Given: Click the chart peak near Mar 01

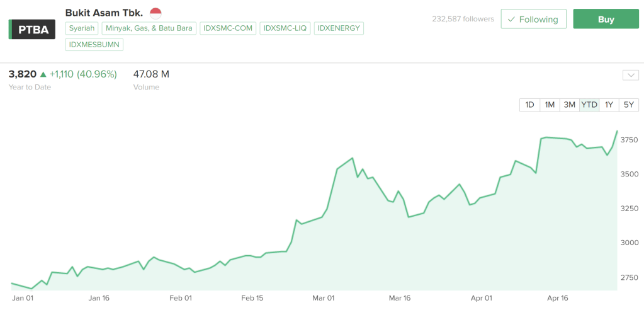Looking at the screenshot, I should coord(352,158).
